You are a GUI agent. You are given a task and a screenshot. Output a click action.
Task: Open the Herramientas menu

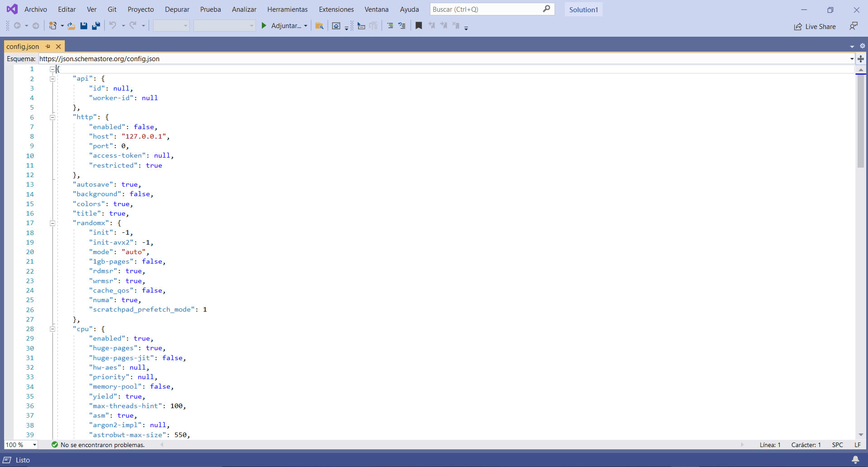(x=287, y=9)
